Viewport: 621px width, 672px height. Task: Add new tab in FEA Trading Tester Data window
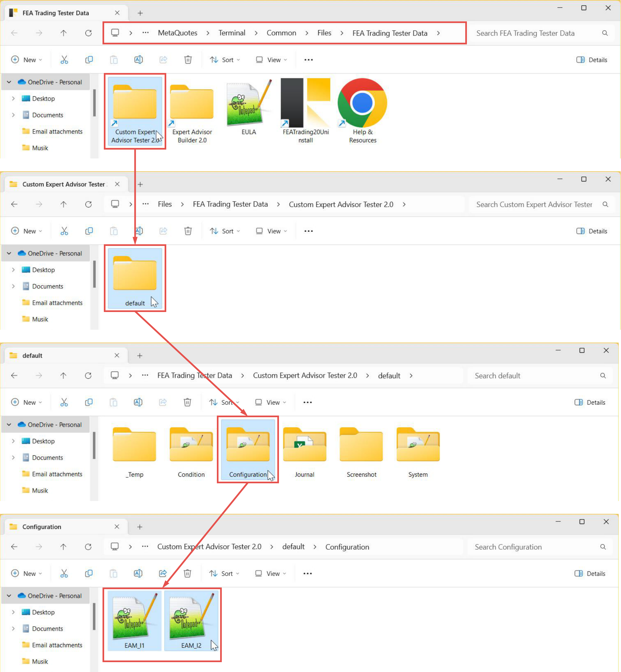pos(140,13)
